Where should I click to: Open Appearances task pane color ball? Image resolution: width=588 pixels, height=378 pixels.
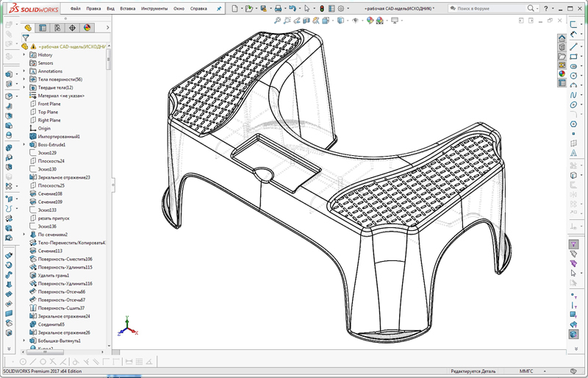pyautogui.click(x=562, y=74)
